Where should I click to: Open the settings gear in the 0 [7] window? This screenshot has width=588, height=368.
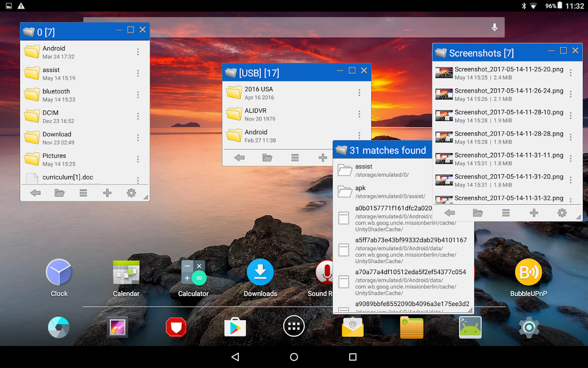(131, 193)
